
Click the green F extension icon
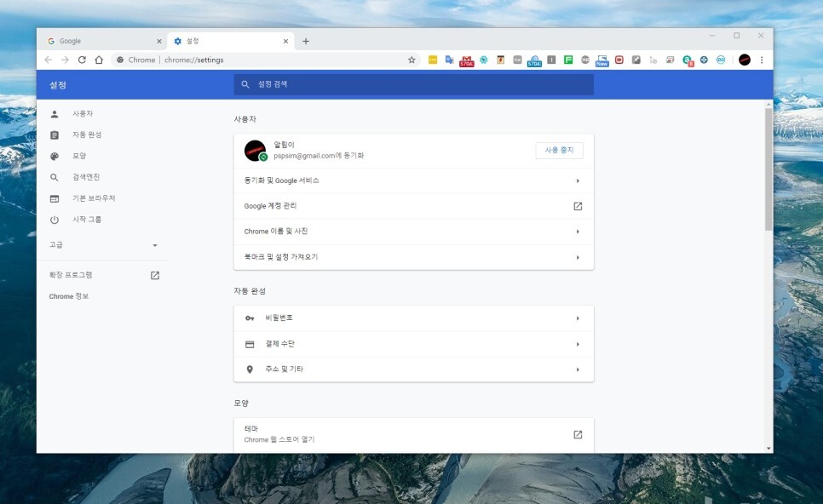point(568,60)
